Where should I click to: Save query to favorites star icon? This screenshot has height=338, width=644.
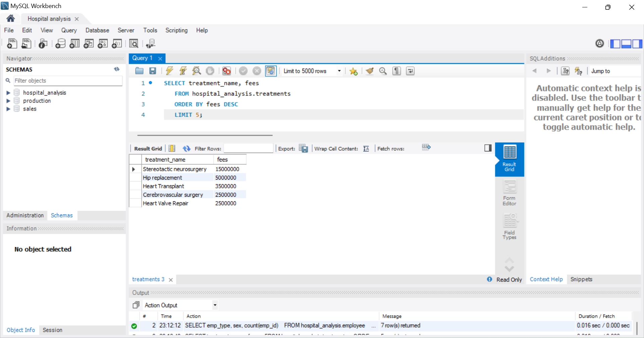(353, 71)
